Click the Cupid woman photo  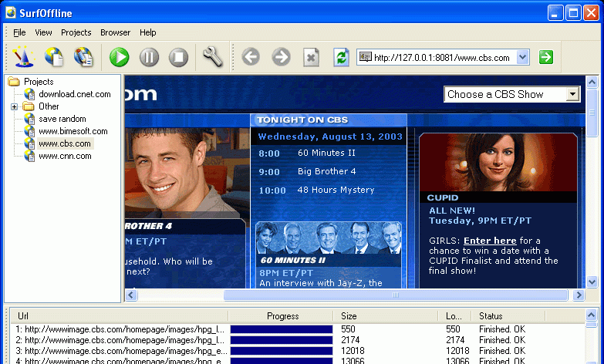[x=498, y=162]
